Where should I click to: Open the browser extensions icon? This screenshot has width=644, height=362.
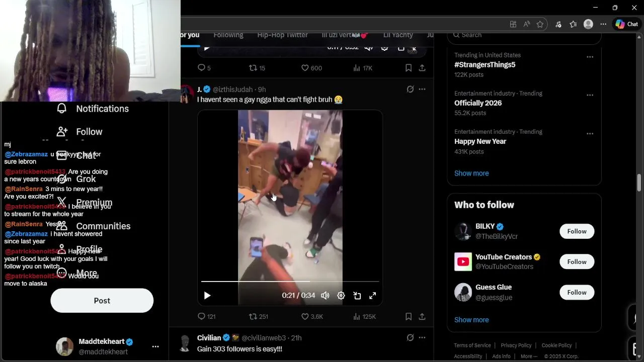(558, 24)
